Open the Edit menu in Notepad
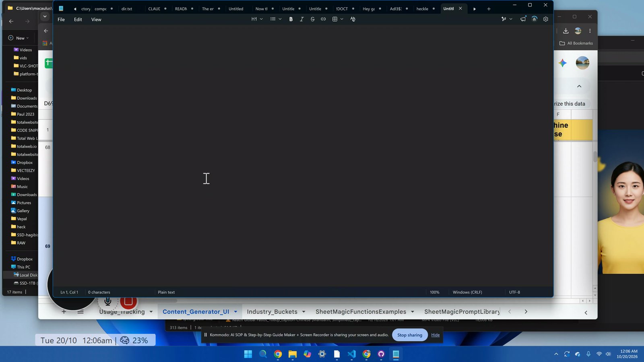 point(78,19)
